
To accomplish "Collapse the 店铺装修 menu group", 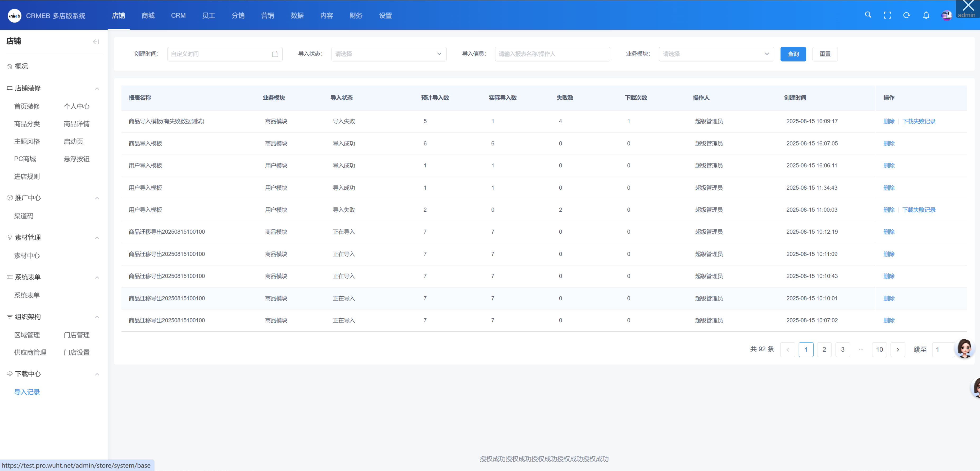I will coord(97,88).
